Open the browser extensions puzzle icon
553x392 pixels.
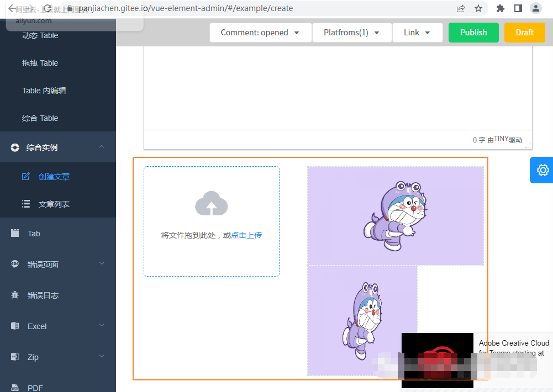tap(500, 8)
